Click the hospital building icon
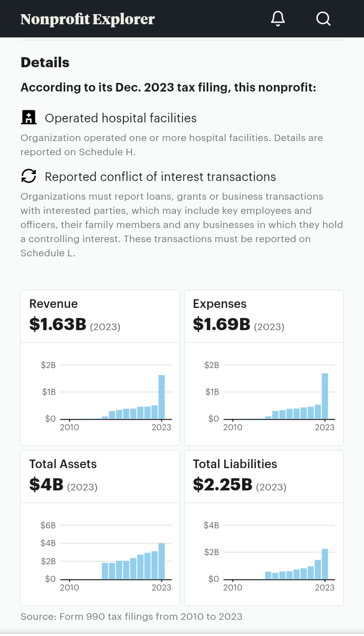Image resolution: width=364 pixels, height=636 pixels. coord(29,118)
